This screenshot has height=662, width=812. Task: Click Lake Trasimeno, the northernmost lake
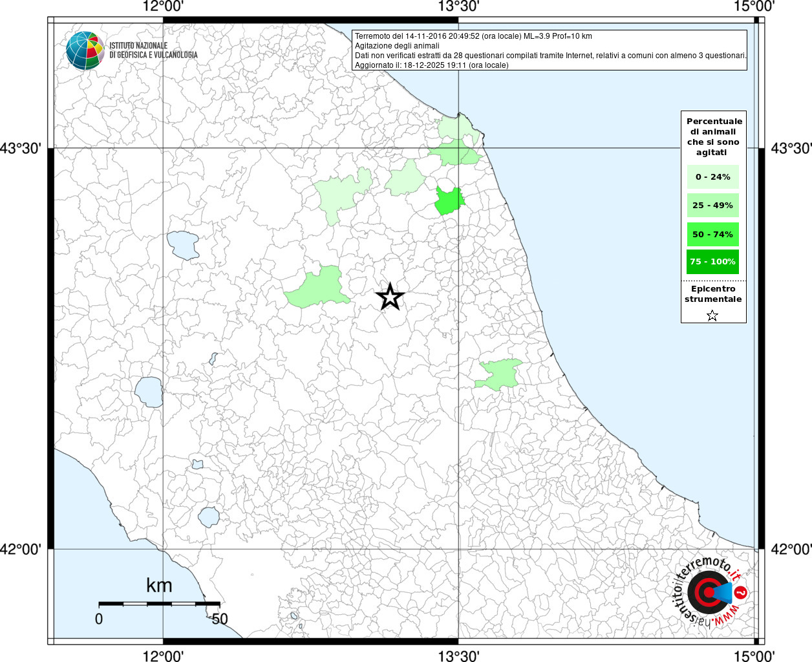pos(184,245)
